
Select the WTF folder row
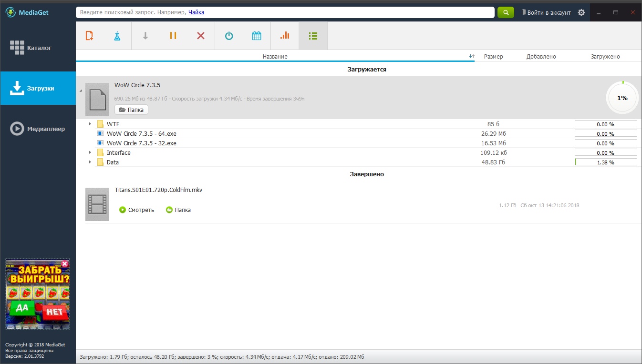359,124
